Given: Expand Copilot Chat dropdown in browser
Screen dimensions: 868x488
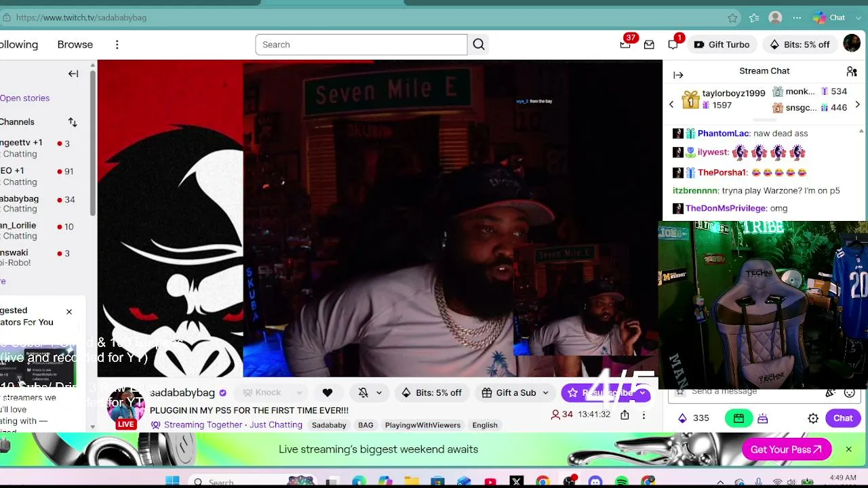Looking at the screenshot, I should pyautogui.click(x=859, y=18).
